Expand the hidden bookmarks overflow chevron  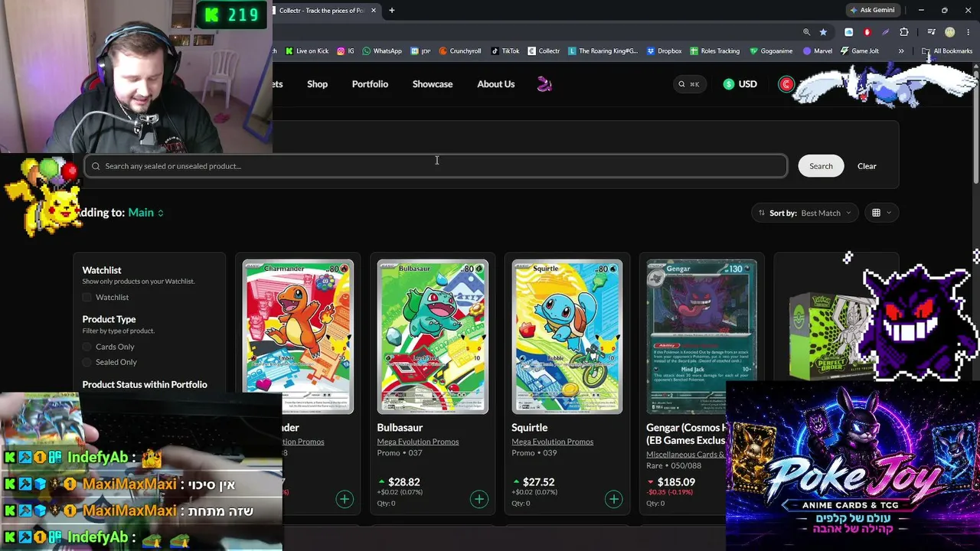(x=901, y=51)
